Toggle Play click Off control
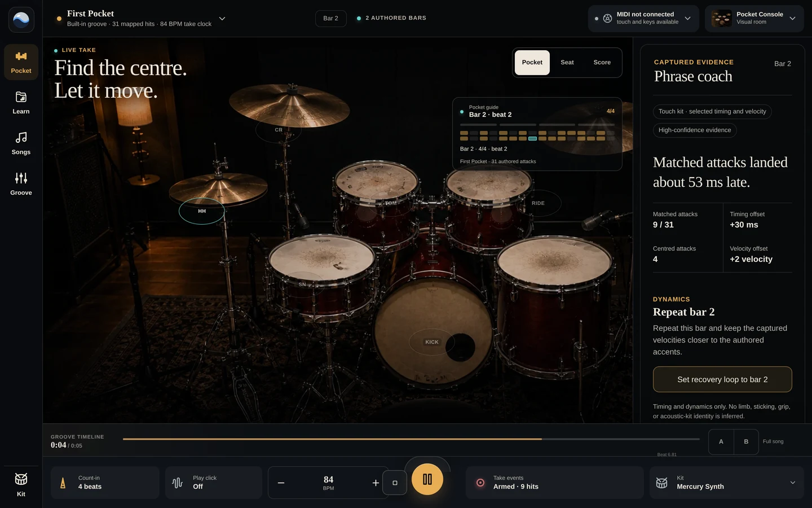Screen dimensions: 812x508 coord(214,483)
